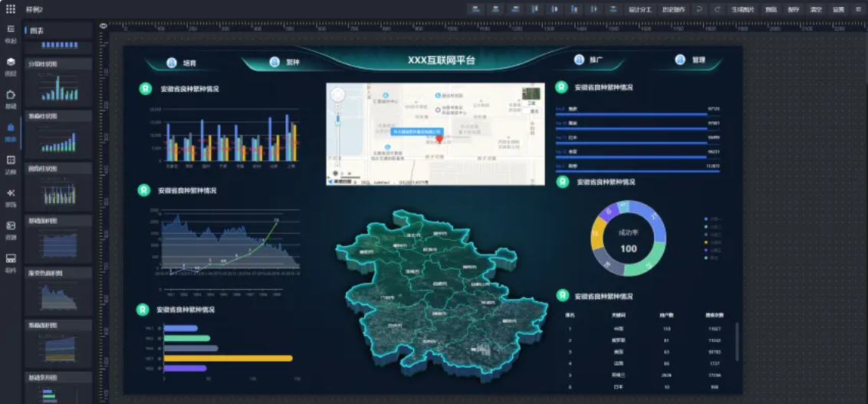Click the satellite layer thumbnail on map

(531, 94)
